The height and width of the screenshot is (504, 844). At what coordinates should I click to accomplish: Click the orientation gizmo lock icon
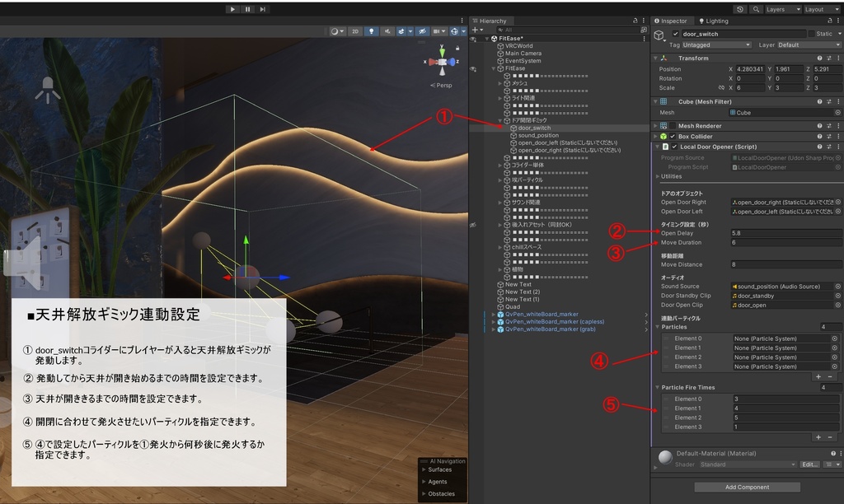click(457, 48)
